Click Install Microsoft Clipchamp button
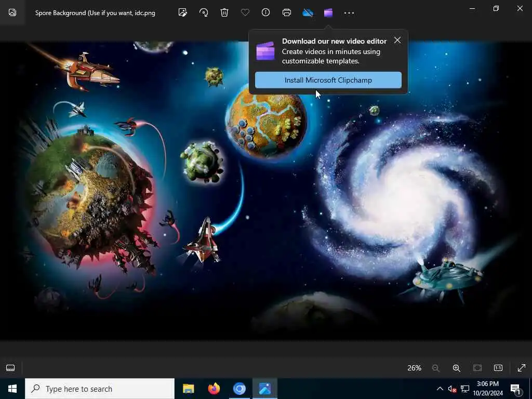 328,80
